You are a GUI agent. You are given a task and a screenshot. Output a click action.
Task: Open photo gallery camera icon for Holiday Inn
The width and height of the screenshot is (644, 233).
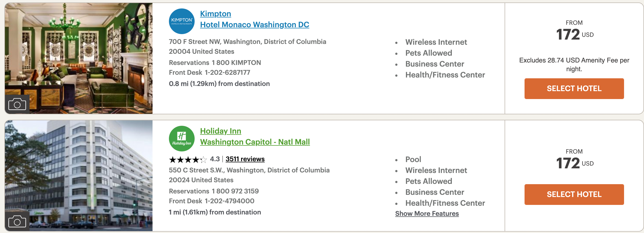[x=17, y=222]
